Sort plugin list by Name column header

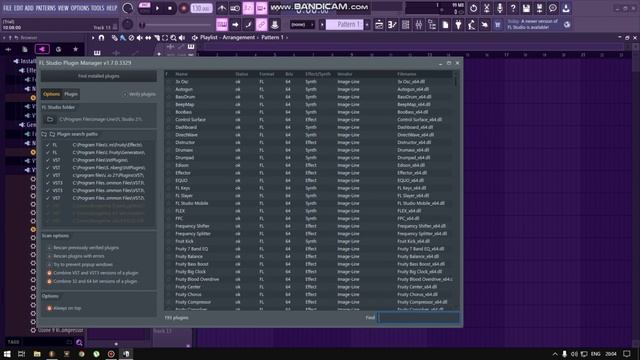click(x=182, y=74)
